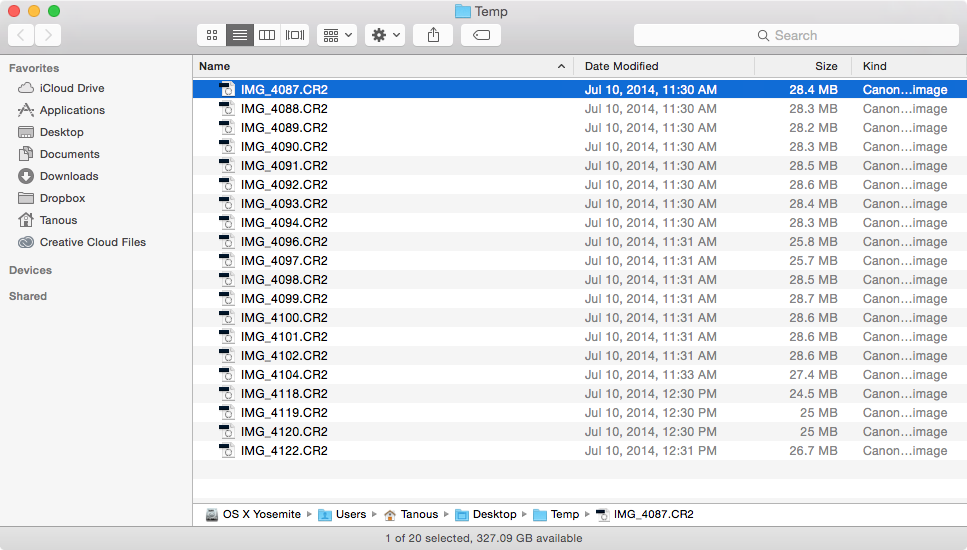Open Downloads in sidebar
Screen dimensions: 967x550
58,176
